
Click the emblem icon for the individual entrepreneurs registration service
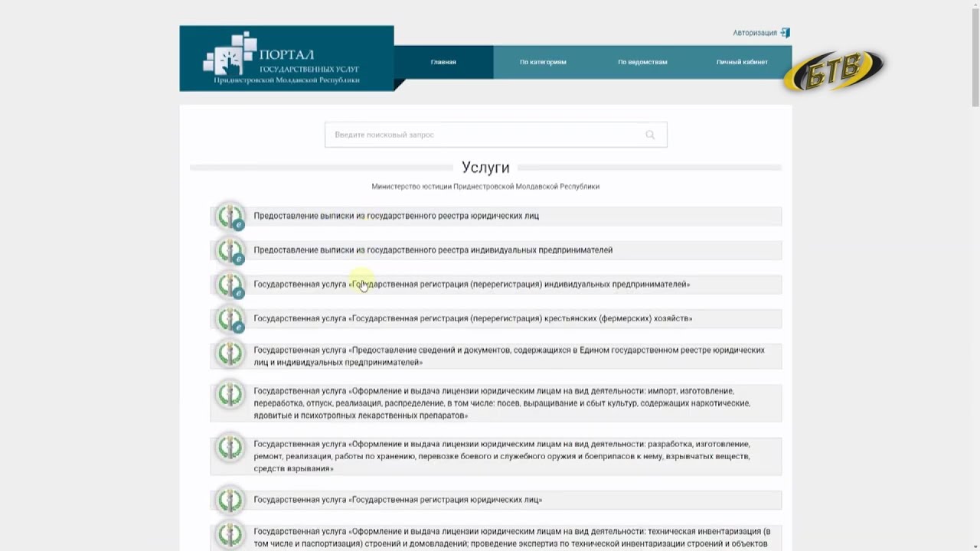pyautogui.click(x=230, y=285)
